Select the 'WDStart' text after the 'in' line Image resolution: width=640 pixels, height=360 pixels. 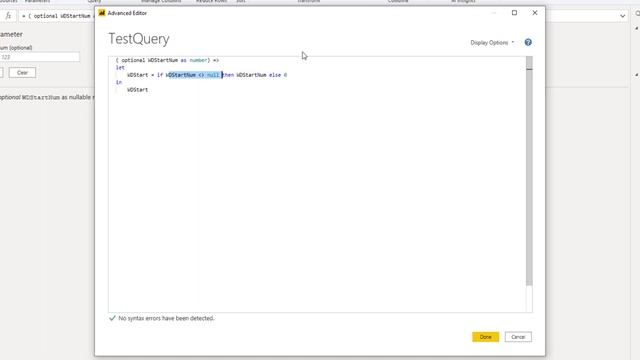pyautogui.click(x=138, y=90)
